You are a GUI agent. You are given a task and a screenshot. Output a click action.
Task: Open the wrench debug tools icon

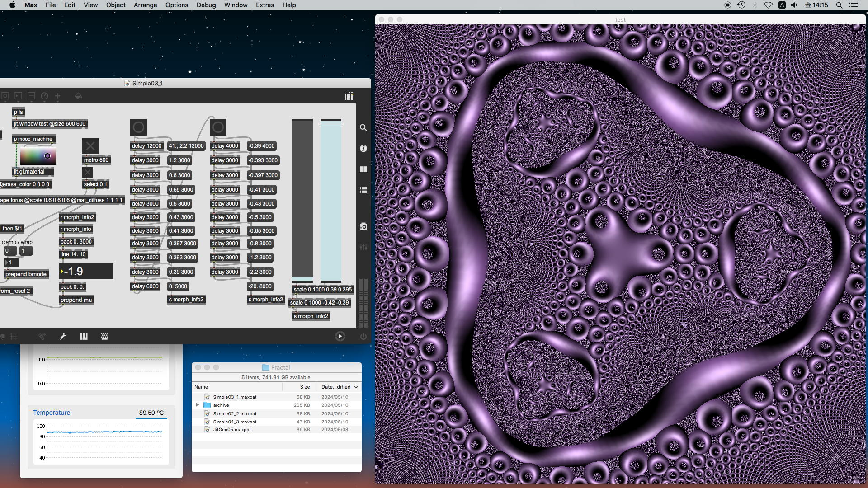pyautogui.click(x=63, y=336)
